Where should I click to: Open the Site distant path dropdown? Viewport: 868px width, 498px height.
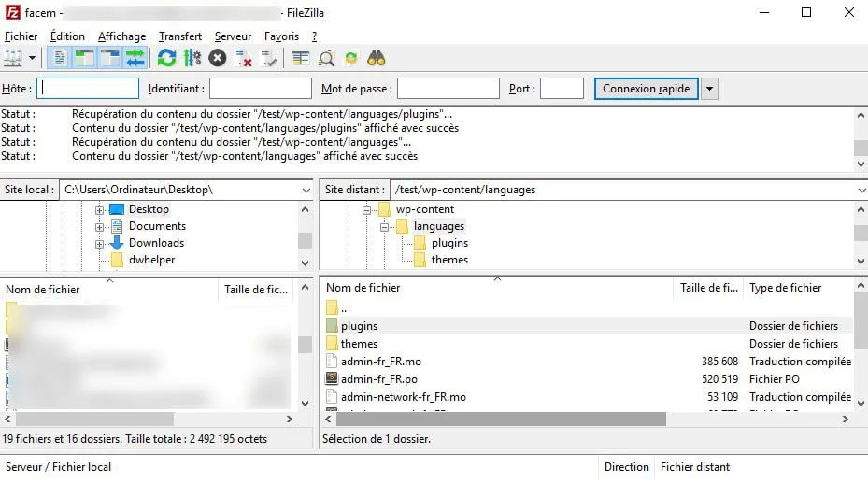pyautogui.click(x=861, y=190)
